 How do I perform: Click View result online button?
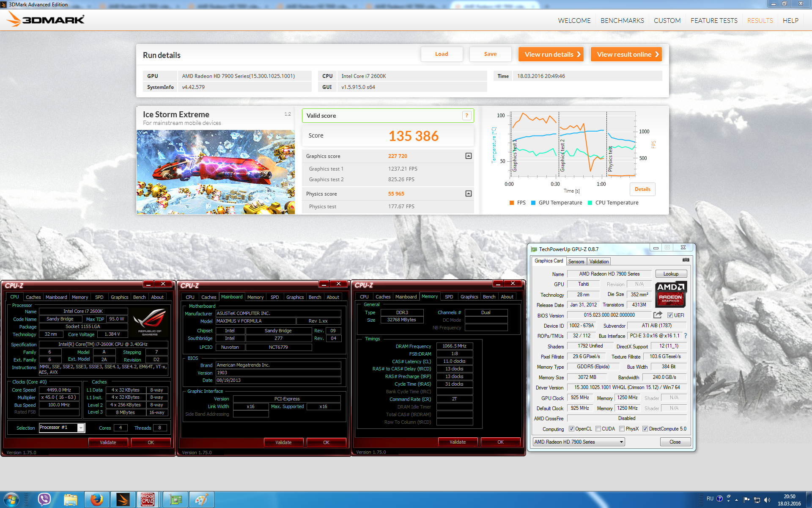pyautogui.click(x=626, y=54)
